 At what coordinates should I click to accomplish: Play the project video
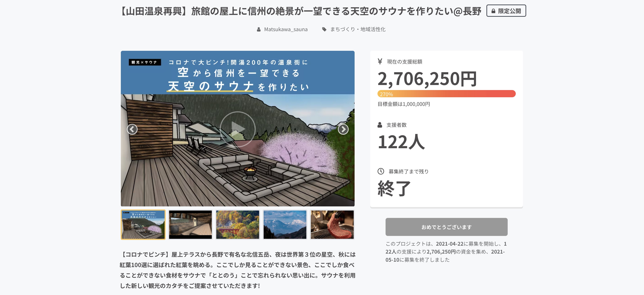(x=238, y=129)
